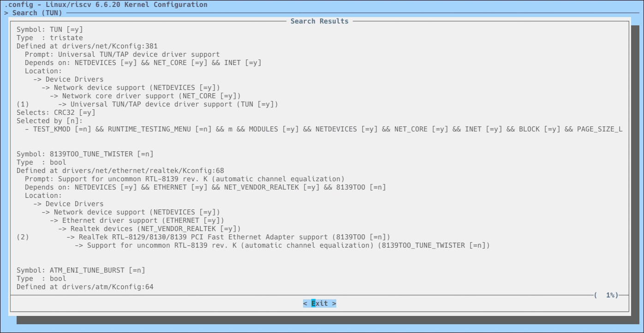Select the Symbol: 8139TOO_TUNE_TWISTER [=n] line

[x=85, y=154]
